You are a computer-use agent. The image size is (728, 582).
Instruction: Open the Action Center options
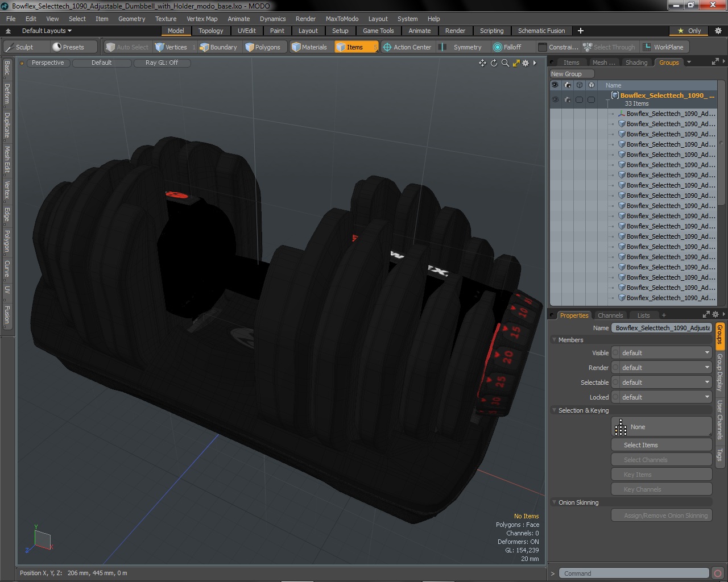point(407,47)
